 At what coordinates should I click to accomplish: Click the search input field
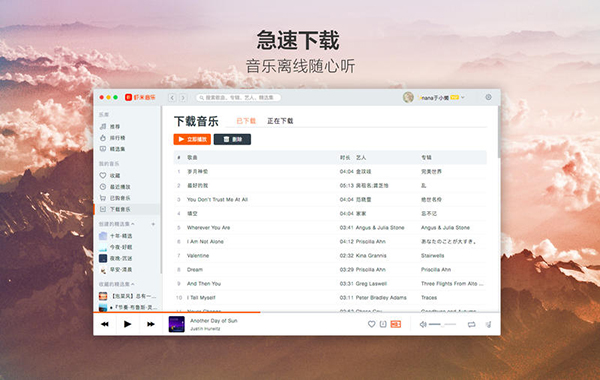tap(238, 98)
